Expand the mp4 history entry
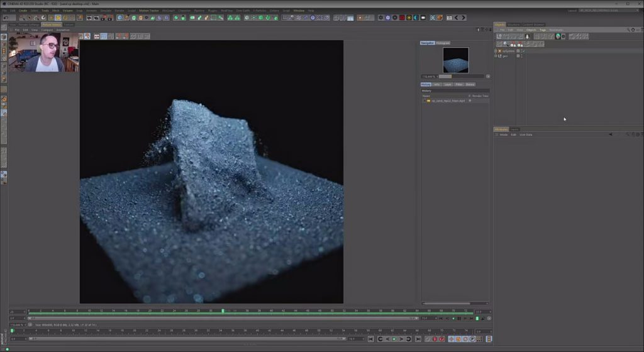Viewport: 644px width, 352px height. [425, 101]
